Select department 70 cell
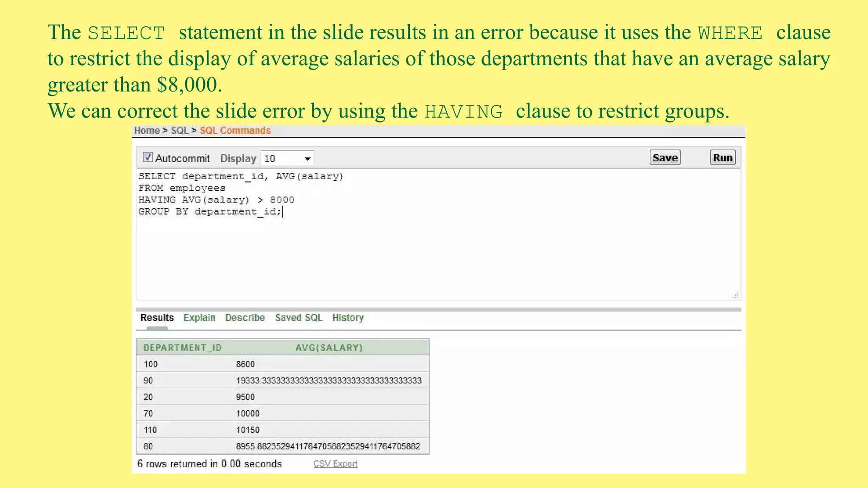 click(x=148, y=413)
